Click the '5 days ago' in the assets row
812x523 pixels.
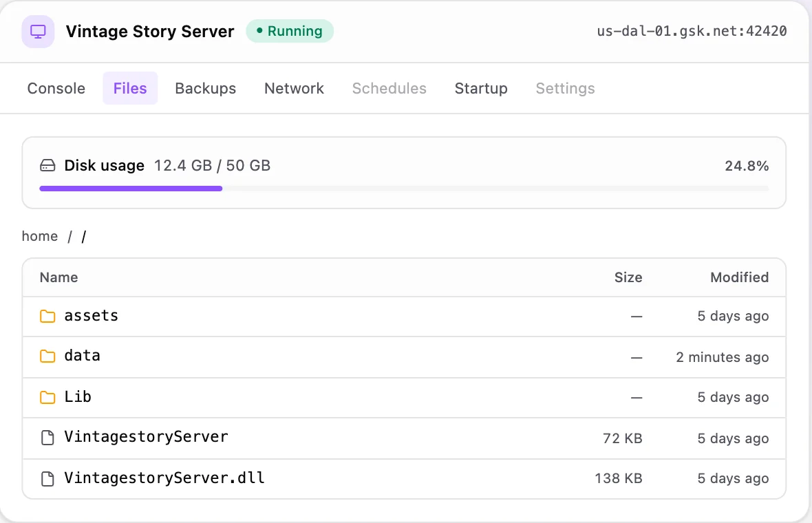pos(733,316)
